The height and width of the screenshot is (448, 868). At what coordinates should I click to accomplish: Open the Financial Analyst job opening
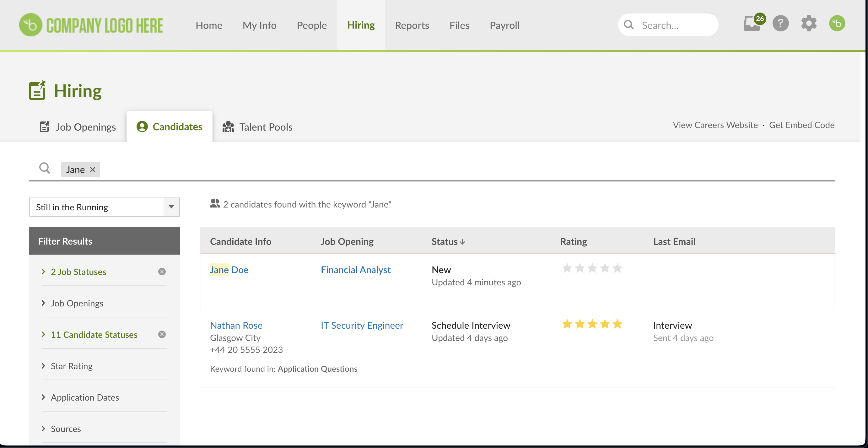click(x=355, y=270)
